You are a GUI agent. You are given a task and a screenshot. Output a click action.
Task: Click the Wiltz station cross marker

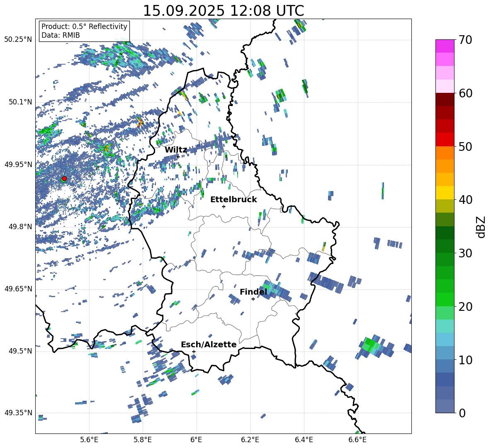click(x=178, y=157)
